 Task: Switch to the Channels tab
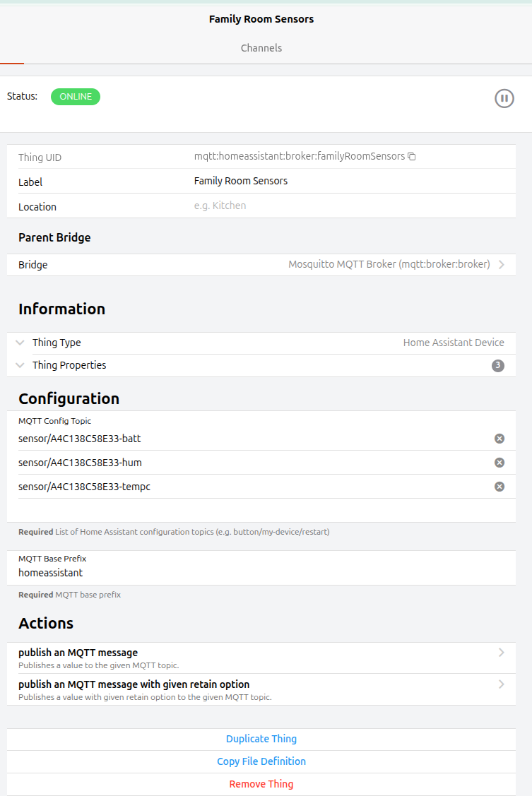(261, 48)
